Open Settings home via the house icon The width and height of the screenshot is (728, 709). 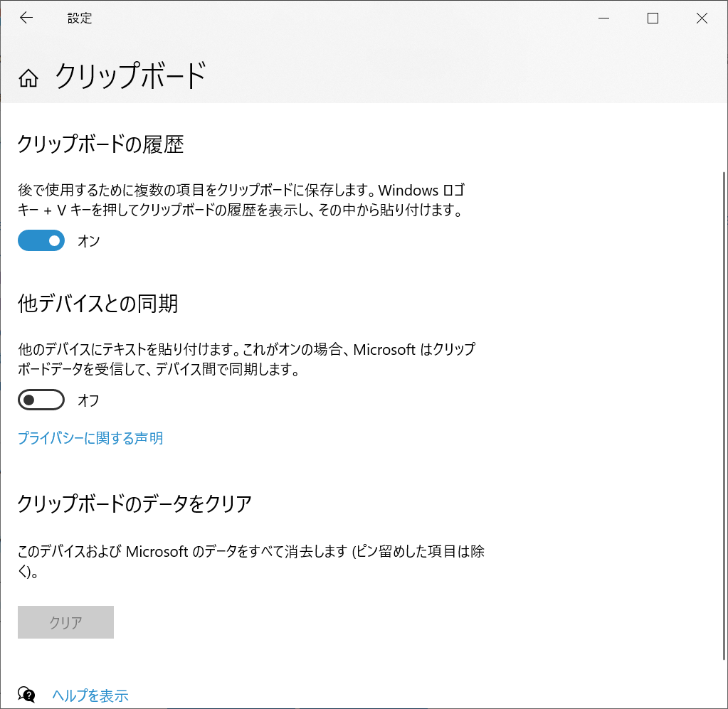point(28,78)
